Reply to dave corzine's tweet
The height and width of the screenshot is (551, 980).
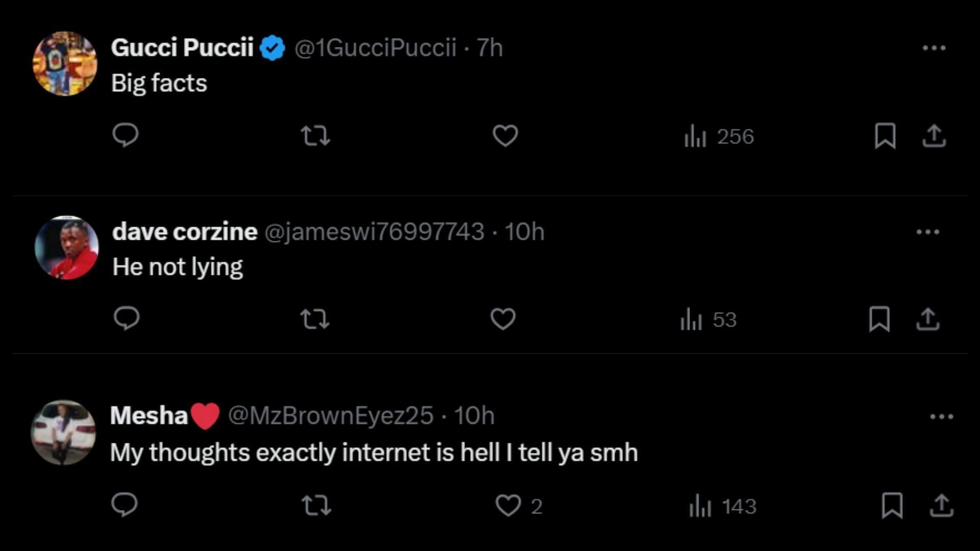coord(126,319)
